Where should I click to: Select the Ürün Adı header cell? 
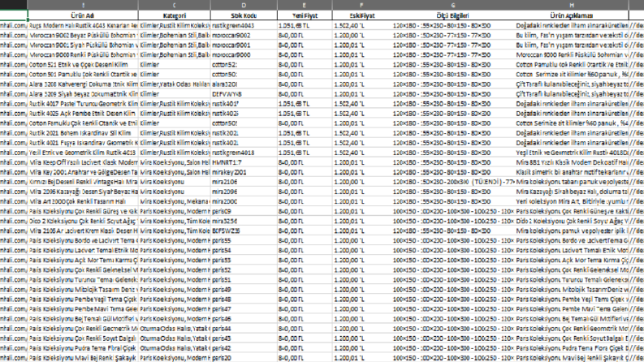83,15
